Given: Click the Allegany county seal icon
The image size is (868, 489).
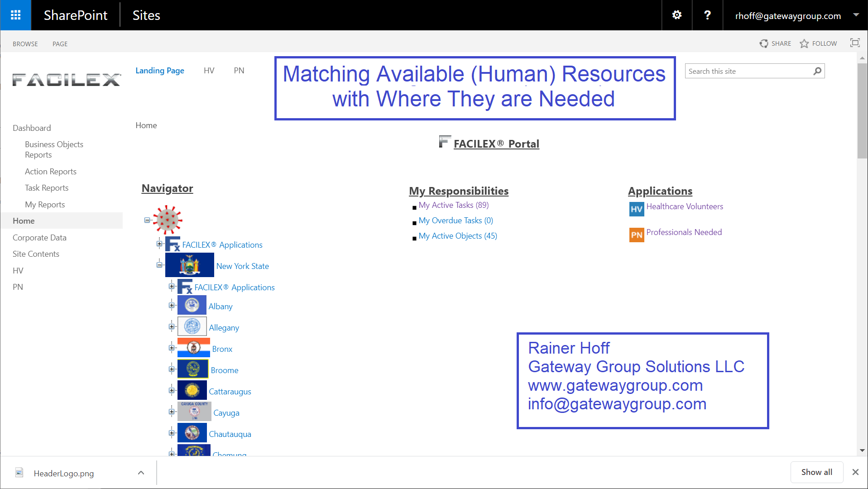Looking at the screenshot, I should point(192,326).
